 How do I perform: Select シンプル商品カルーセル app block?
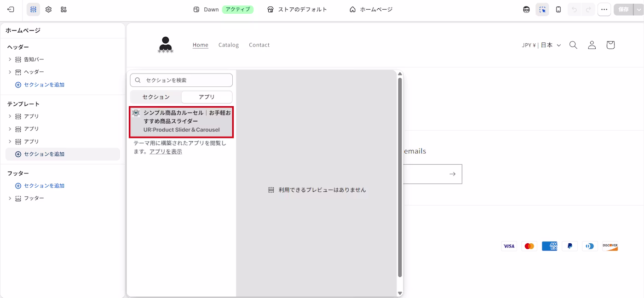click(181, 121)
